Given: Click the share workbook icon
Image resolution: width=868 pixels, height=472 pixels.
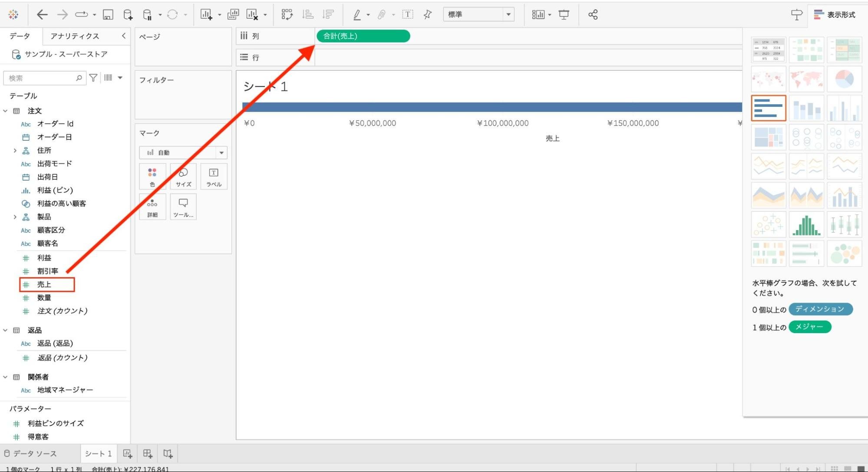Looking at the screenshot, I should [593, 14].
